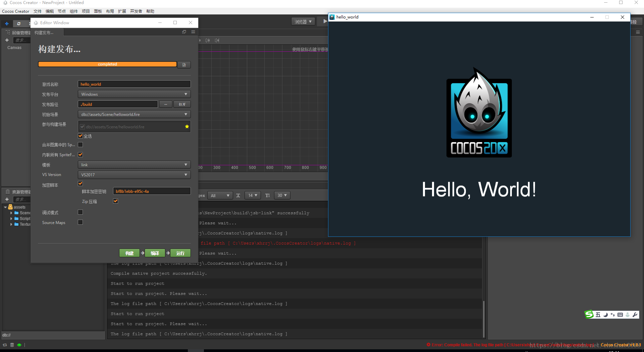Open the build log file icon beside progress bar
The height and width of the screenshot is (352, 644).
tap(184, 65)
